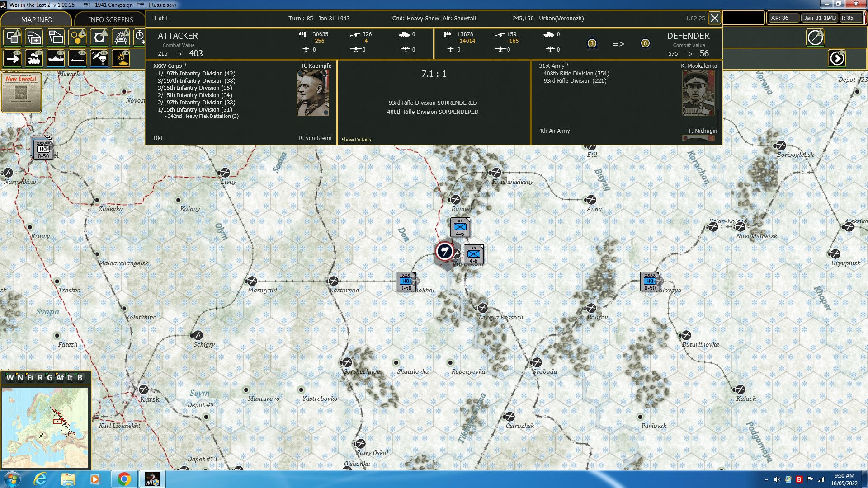
Task: Toggle the Fi nation filter on minimap
Action: (x=30, y=378)
